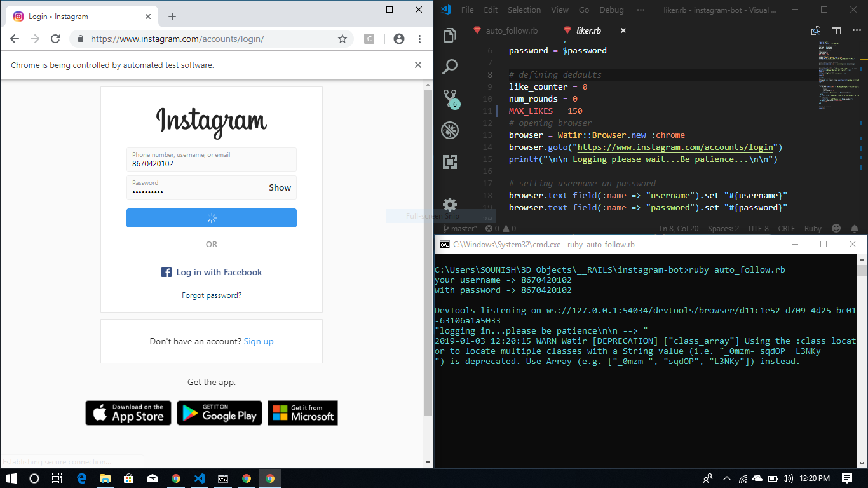The image size is (868, 488).
Task: Click the cmd.exe title bar icon
Action: tap(445, 244)
